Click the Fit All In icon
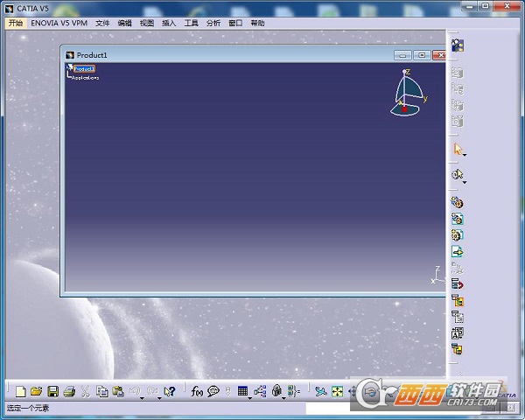525x420 pixels. click(x=338, y=391)
